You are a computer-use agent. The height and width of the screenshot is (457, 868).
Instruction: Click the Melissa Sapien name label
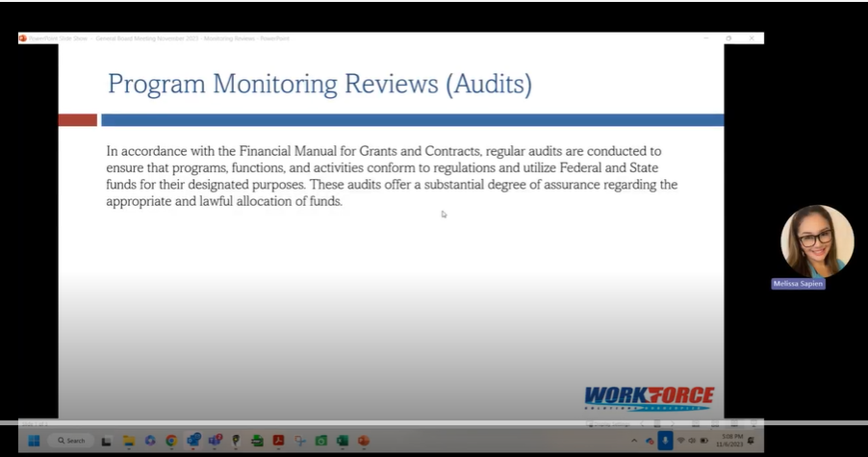[799, 284]
